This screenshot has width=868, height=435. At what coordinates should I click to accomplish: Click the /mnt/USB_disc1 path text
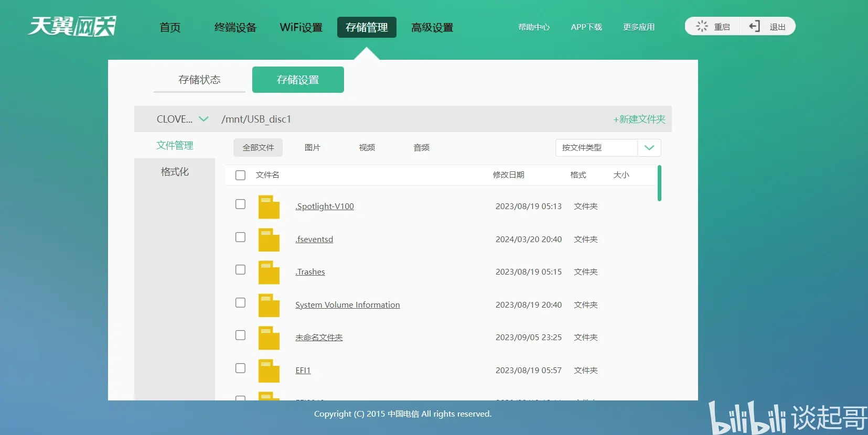[256, 119]
